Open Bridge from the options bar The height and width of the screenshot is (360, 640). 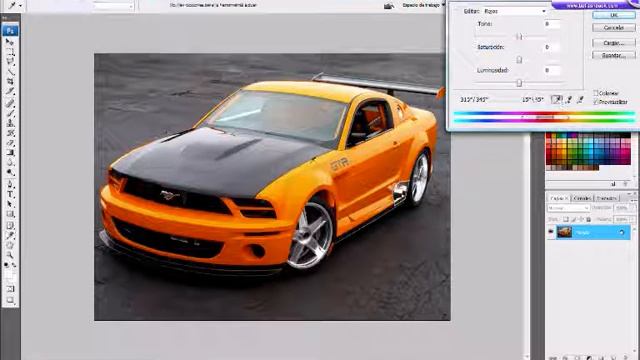coord(389,5)
